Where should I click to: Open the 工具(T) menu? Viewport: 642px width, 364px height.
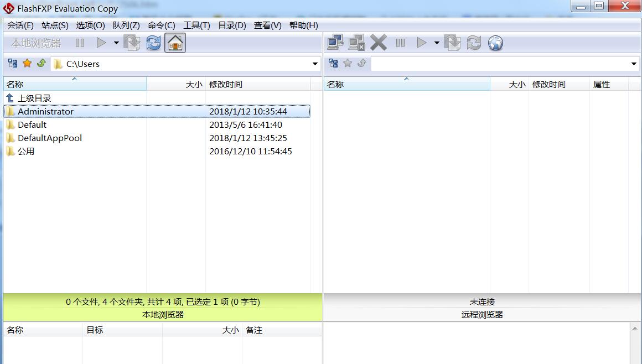[x=196, y=25]
